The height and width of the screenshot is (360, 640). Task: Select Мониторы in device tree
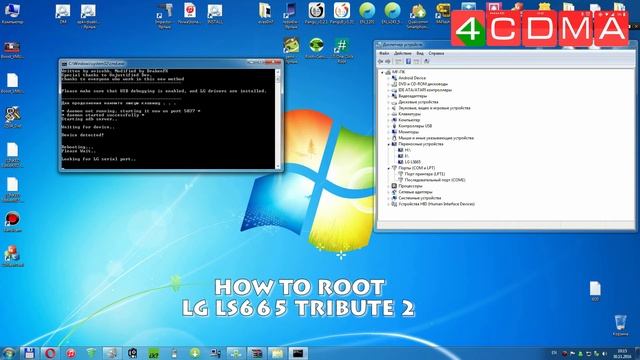coord(408,132)
